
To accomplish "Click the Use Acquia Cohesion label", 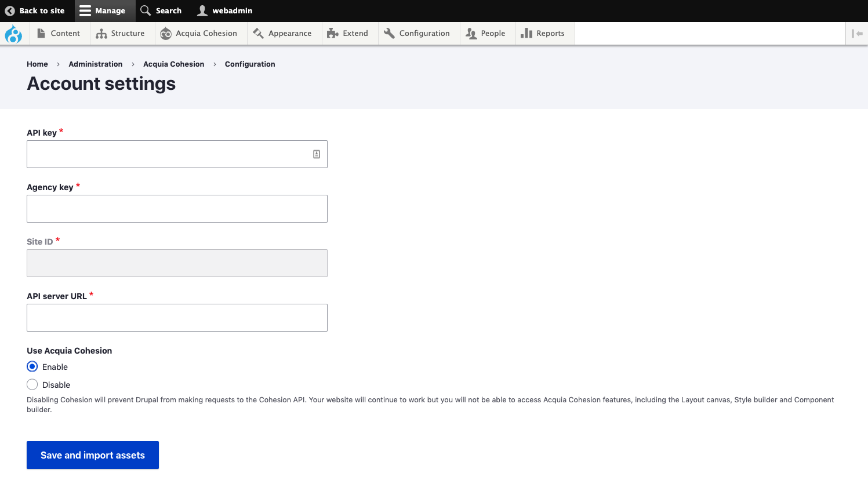I will 70,351.
